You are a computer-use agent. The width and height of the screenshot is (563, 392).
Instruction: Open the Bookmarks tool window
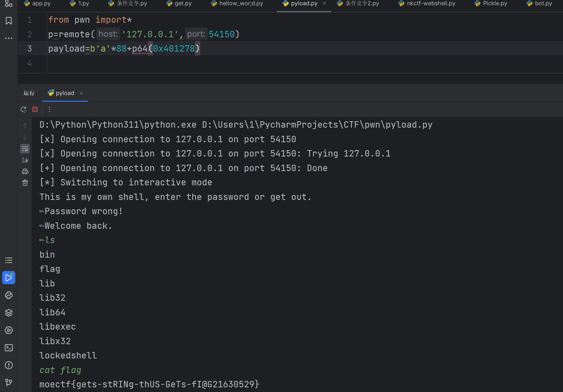coord(9,21)
